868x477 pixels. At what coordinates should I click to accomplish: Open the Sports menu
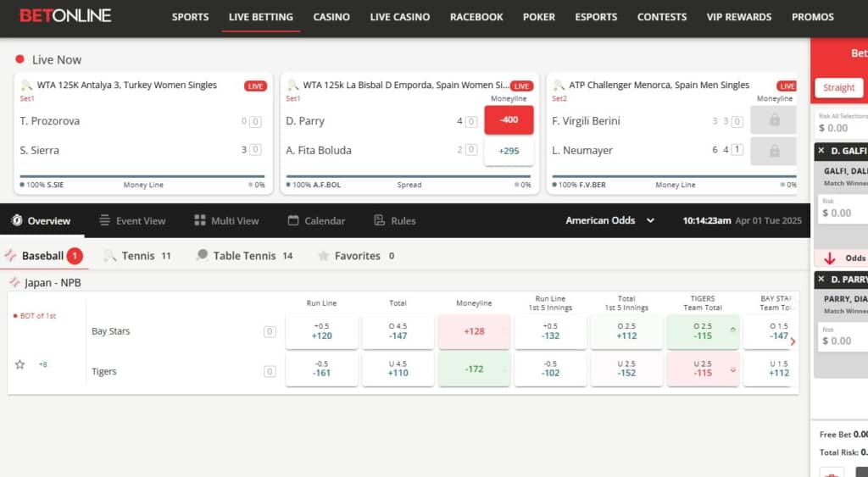[191, 17]
